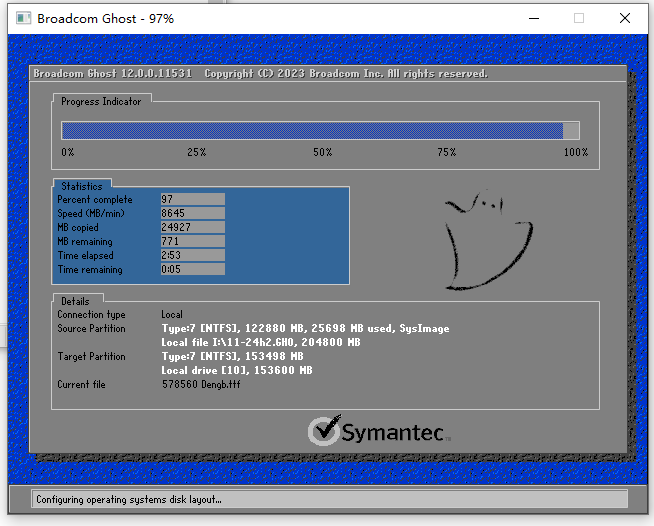The image size is (654, 526).
Task: Select the Time remaining value 0:05
Action: pos(193,269)
